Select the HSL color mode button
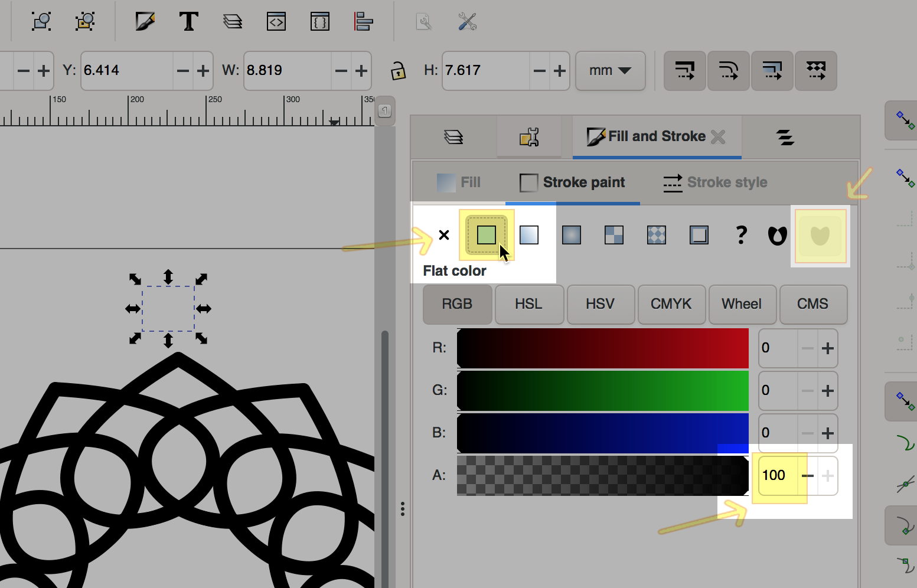 [x=528, y=304]
